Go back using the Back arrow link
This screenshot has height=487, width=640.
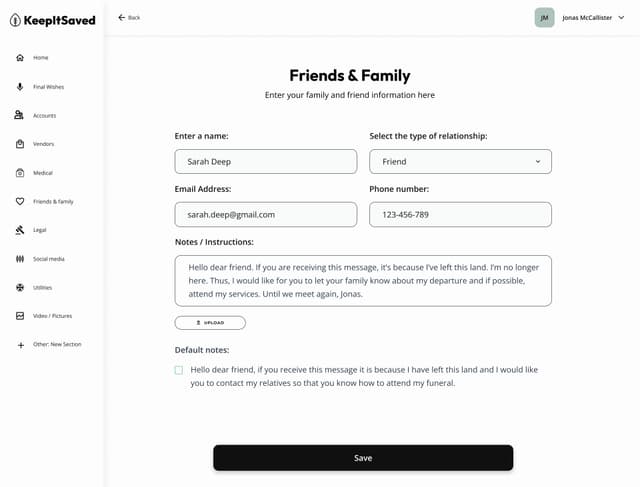[x=129, y=18]
